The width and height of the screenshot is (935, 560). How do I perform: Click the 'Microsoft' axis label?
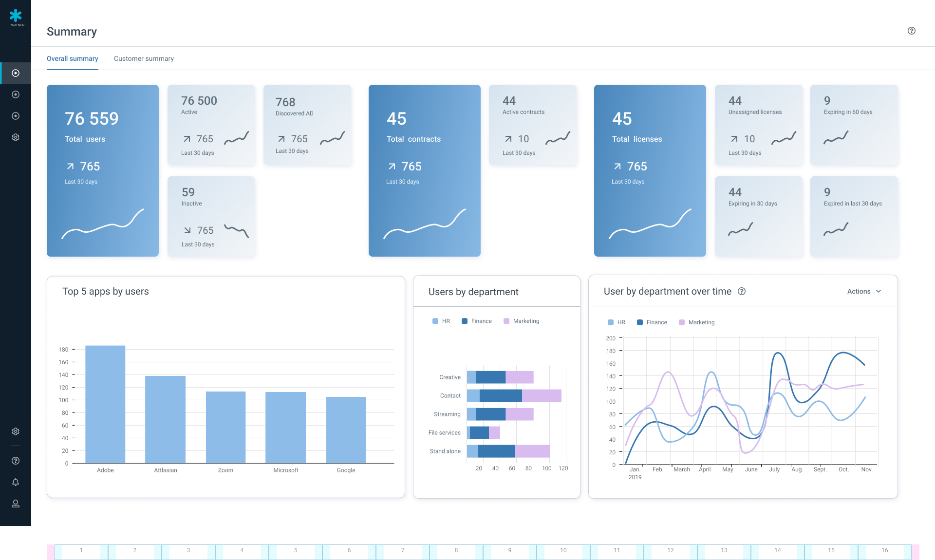click(x=286, y=470)
